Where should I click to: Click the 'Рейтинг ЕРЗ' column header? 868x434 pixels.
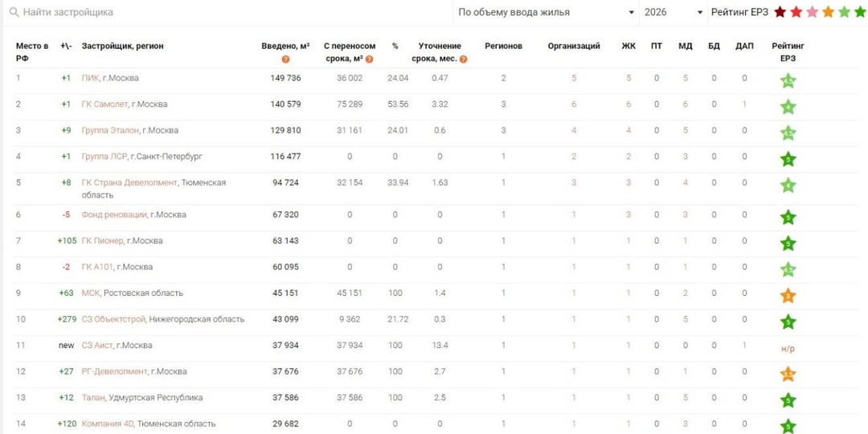tap(788, 52)
